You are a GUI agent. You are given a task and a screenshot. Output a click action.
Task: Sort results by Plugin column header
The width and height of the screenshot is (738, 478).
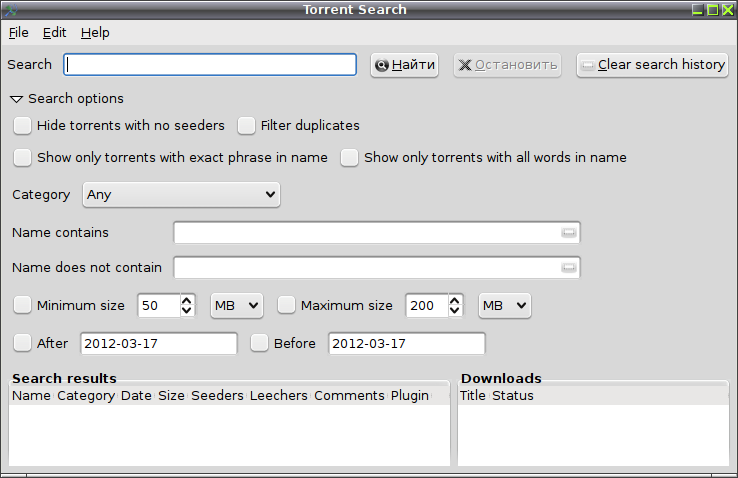[x=410, y=396]
